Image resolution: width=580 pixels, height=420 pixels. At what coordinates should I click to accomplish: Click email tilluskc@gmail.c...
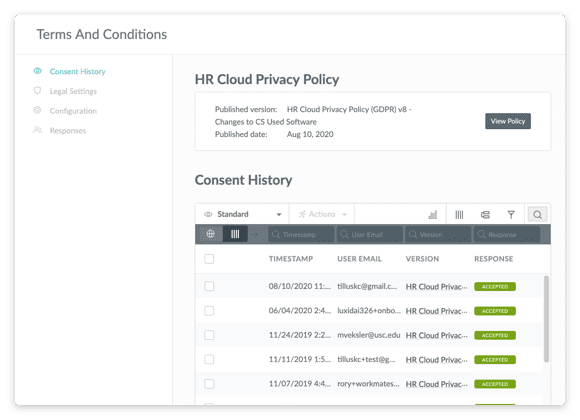(x=367, y=286)
